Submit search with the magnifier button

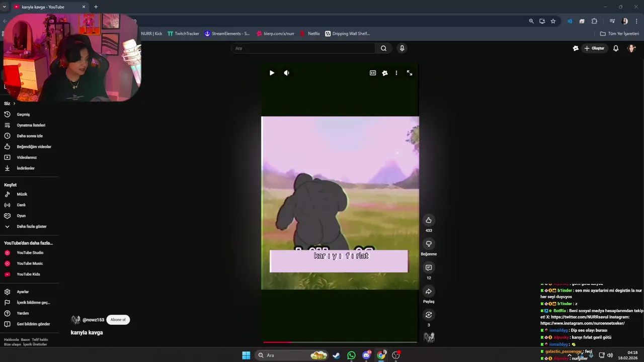pos(383,48)
